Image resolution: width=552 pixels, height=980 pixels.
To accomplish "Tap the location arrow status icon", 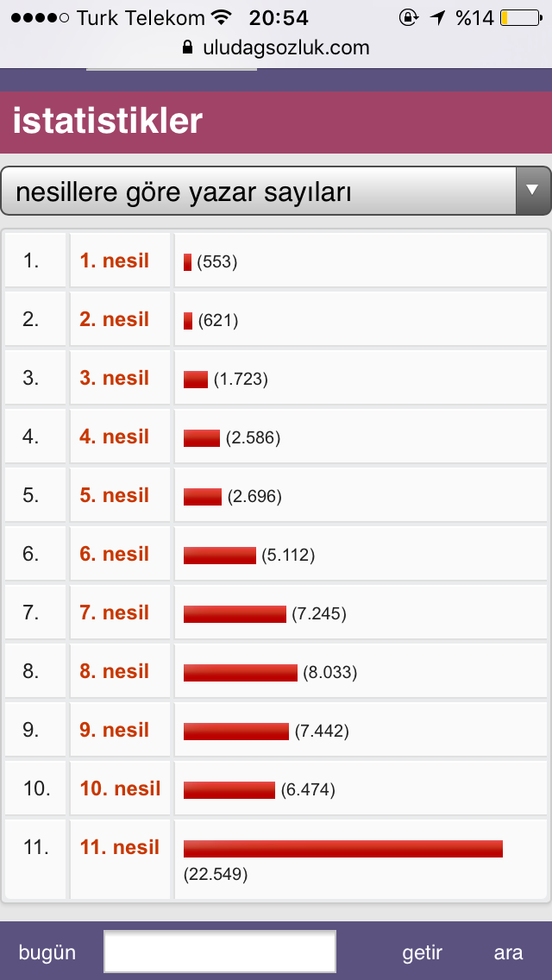I will (x=439, y=18).
